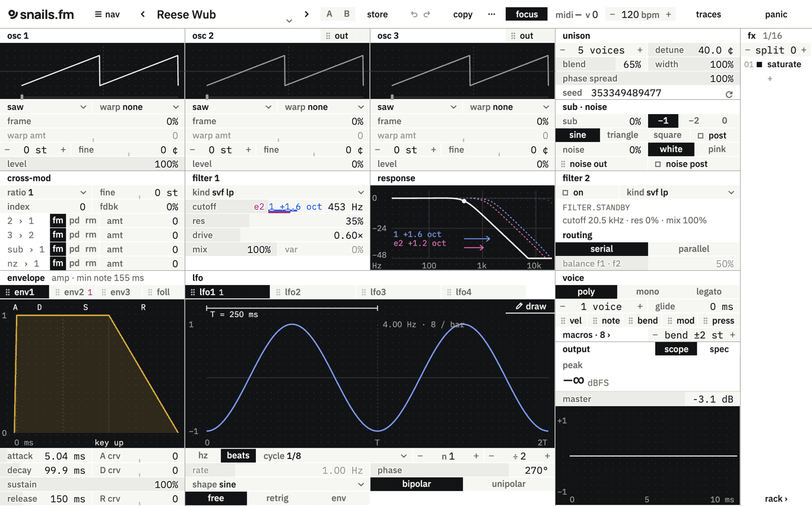Activate the lfo draw pencil
Image resolution: width=812 pixels, height=506 pixels.
pos(531,306)
